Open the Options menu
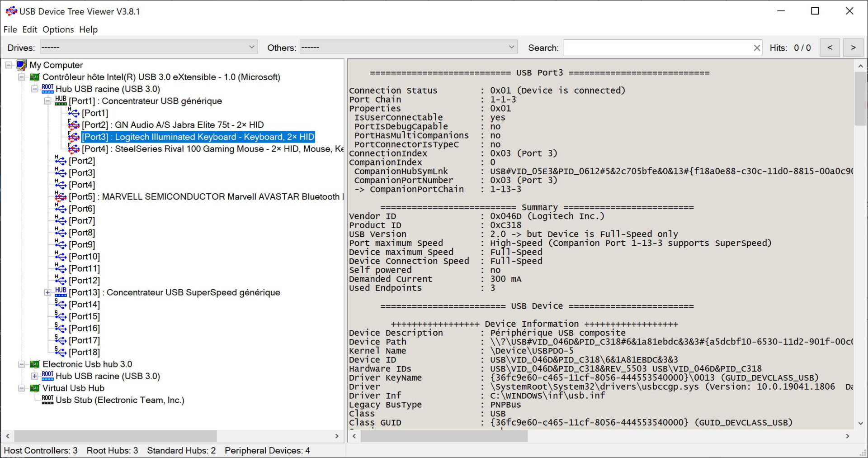Viewport: 868px width, 458px height. (58, 29)
